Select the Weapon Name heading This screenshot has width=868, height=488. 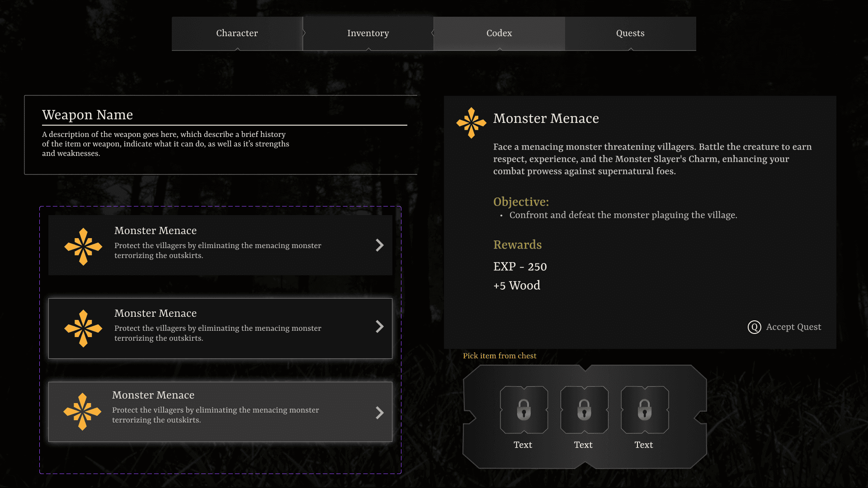coord(87,115)
